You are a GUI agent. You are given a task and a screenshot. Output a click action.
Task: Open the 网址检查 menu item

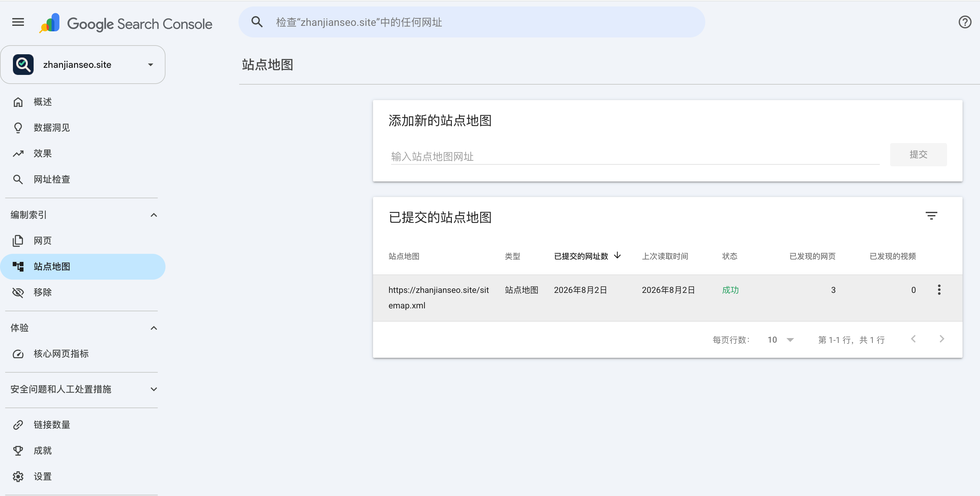point(83,180)
